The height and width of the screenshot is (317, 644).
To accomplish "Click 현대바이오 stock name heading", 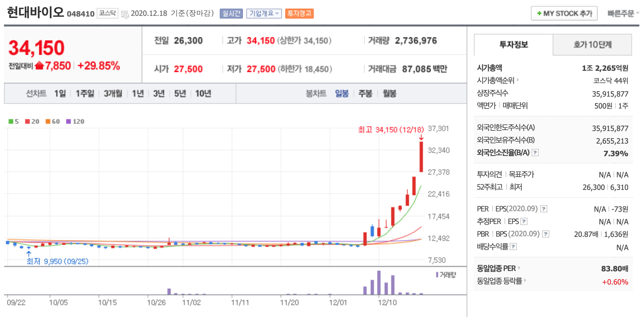I will tap(35, 13).
